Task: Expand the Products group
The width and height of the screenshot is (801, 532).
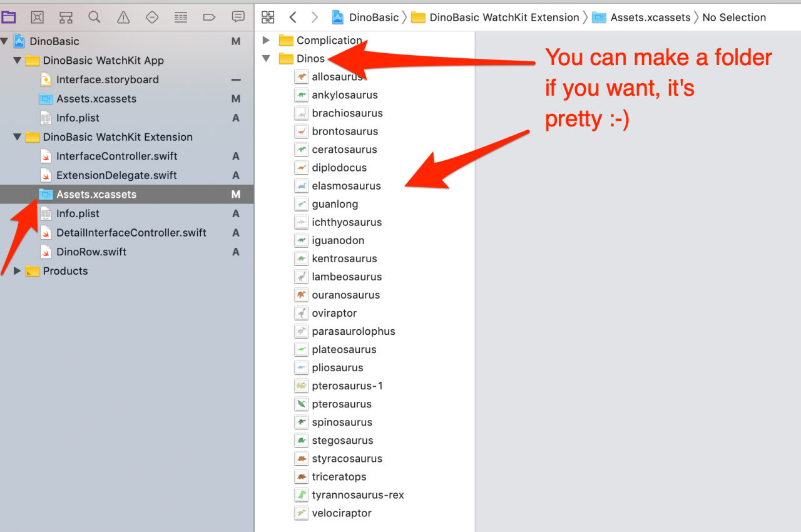Action: [x=18, y=271]
